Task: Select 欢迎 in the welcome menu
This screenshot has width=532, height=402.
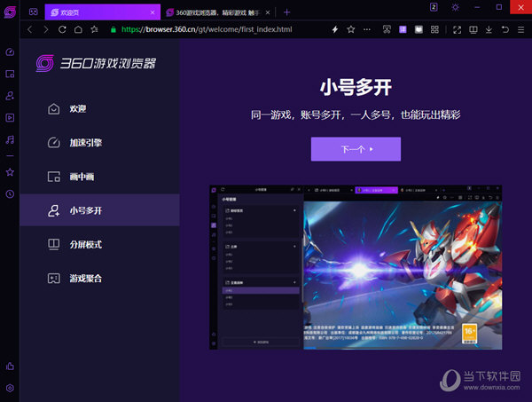Action: pos(99,109)
